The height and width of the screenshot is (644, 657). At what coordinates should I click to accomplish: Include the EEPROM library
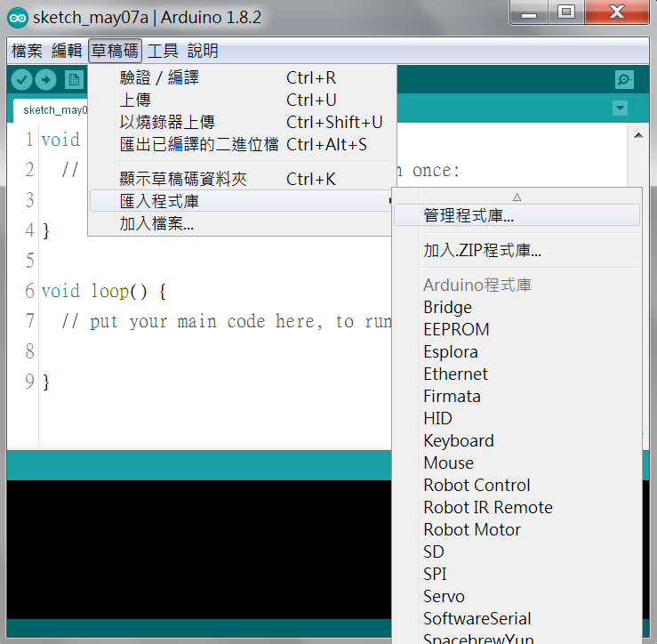click(x=517, y=329)
